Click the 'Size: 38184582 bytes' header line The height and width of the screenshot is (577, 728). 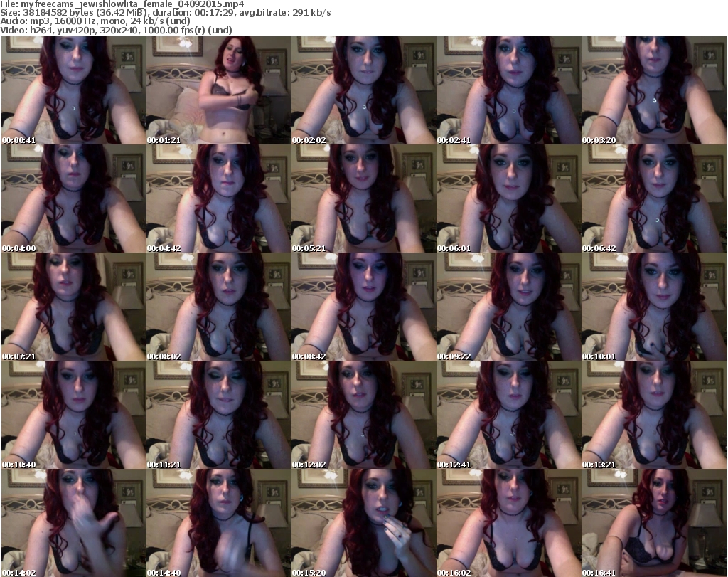coord(166,13)
